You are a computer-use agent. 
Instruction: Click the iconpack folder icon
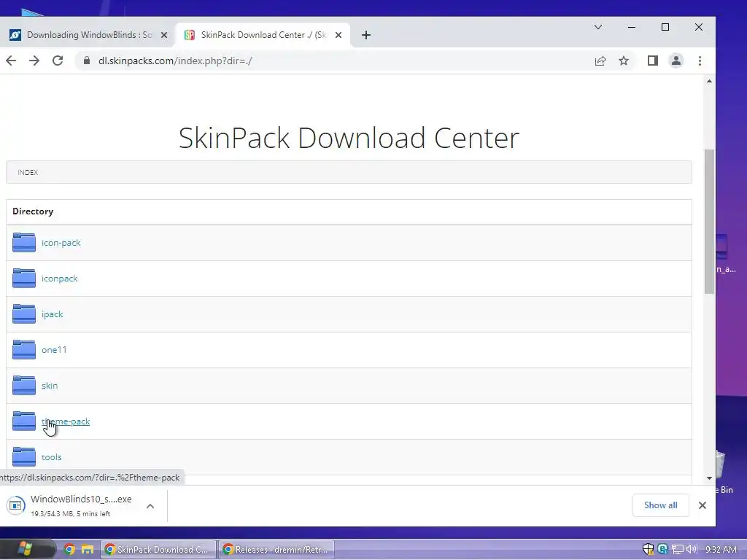pos(24,278)
